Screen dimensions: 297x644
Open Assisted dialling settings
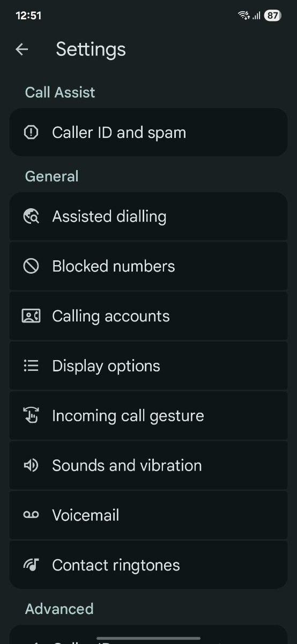(x=148, y=216)
